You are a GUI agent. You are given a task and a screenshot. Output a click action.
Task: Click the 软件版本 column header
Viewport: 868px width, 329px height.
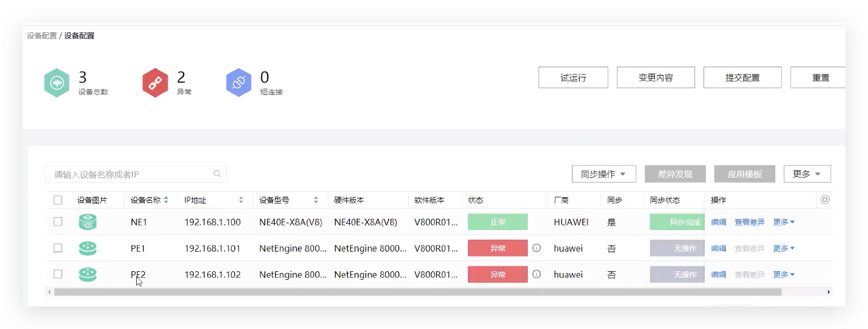[x=429, y=200]
